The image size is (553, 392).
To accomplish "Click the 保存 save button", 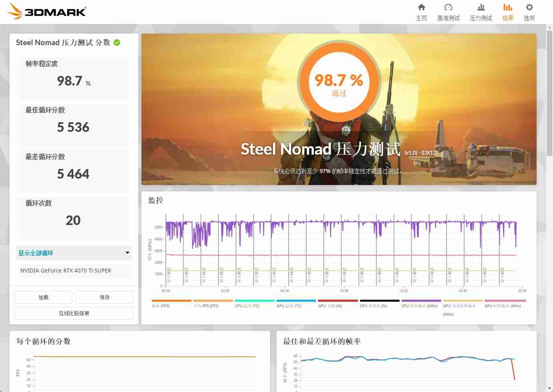I will tap(104, 297).
